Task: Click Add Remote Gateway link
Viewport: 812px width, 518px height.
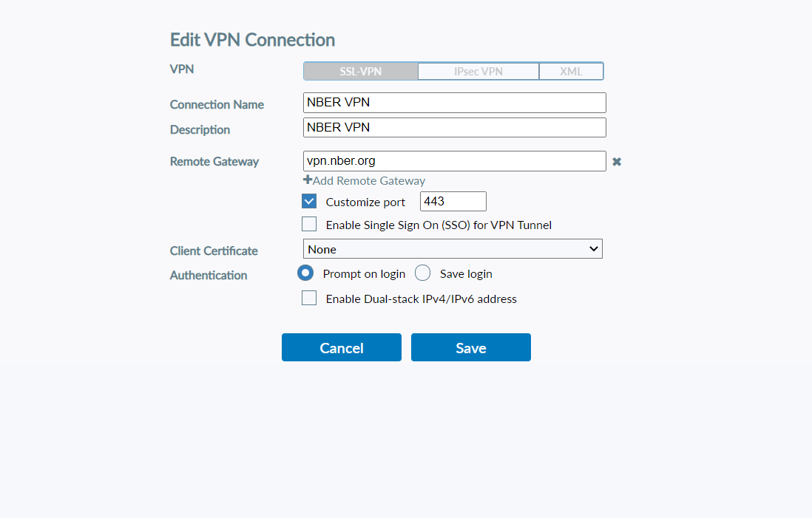Action: (x=364, y=180)
